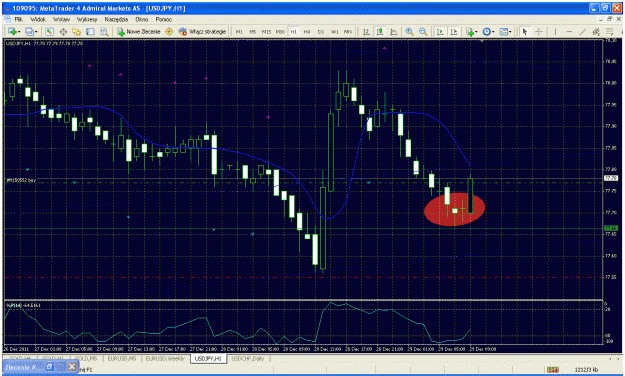Image resolution: width=625 pixels, height=376 pixels.
Task: Expand the new chart dropdown arrow
Action: [19, 32]
